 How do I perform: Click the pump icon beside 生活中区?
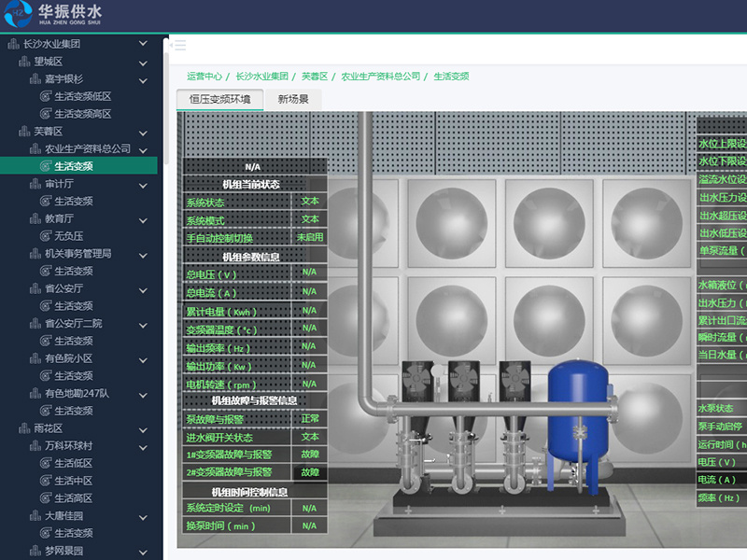[x=46, y=481]
